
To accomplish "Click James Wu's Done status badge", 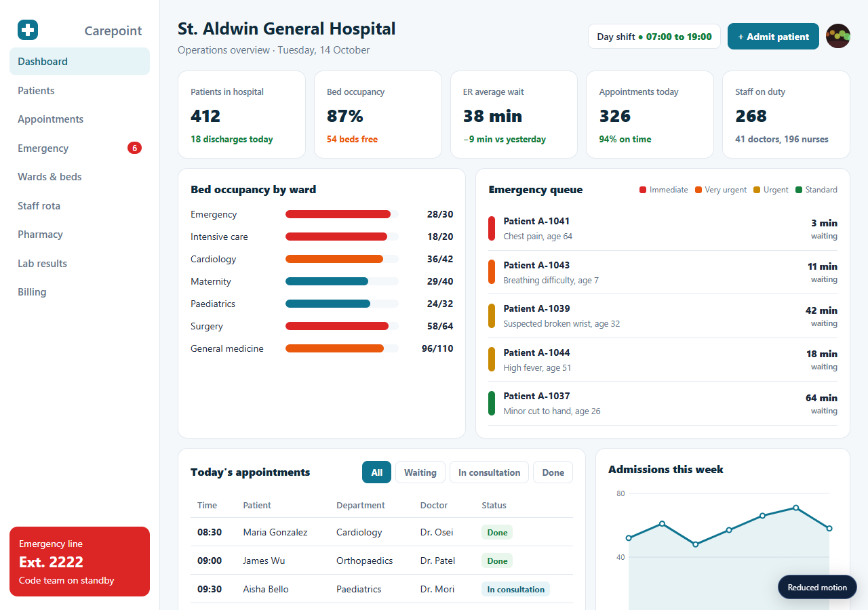I will (497, 561).
